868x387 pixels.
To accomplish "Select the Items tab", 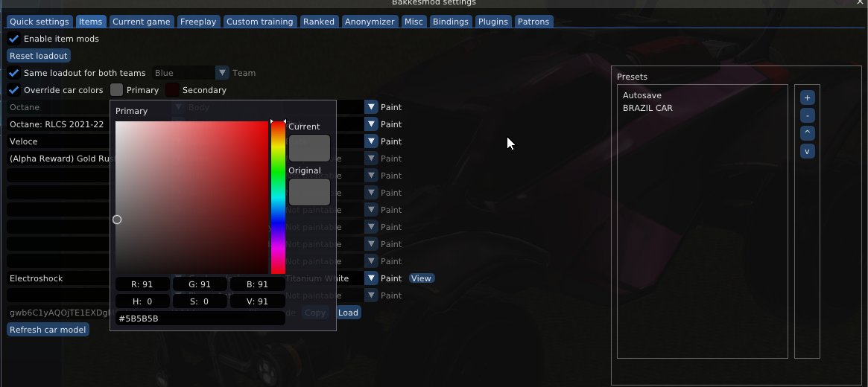I will (x=90, y=22).
